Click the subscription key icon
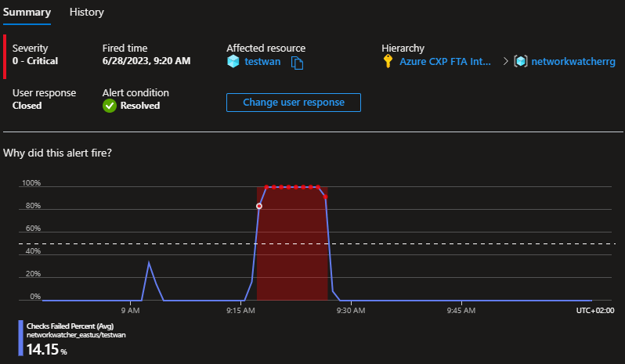Screen dimensions: 625x364 [388, 62]
